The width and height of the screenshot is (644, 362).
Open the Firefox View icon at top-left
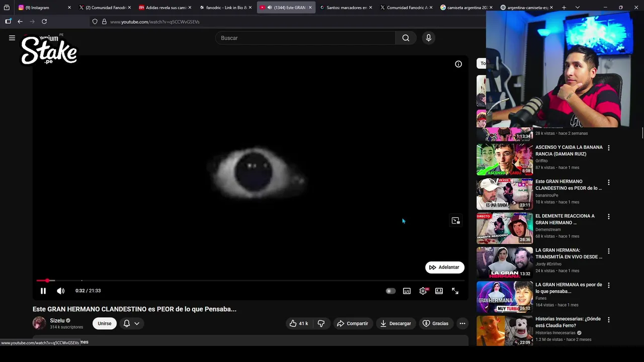point(7,8)
